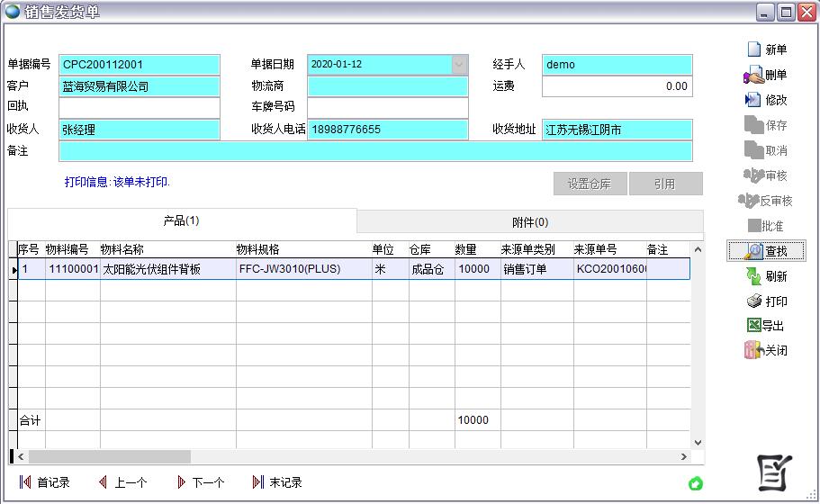Switch to the 附件(0) tab
The height and width of the screenshot is (504, 820).
[x=529, y=221]
